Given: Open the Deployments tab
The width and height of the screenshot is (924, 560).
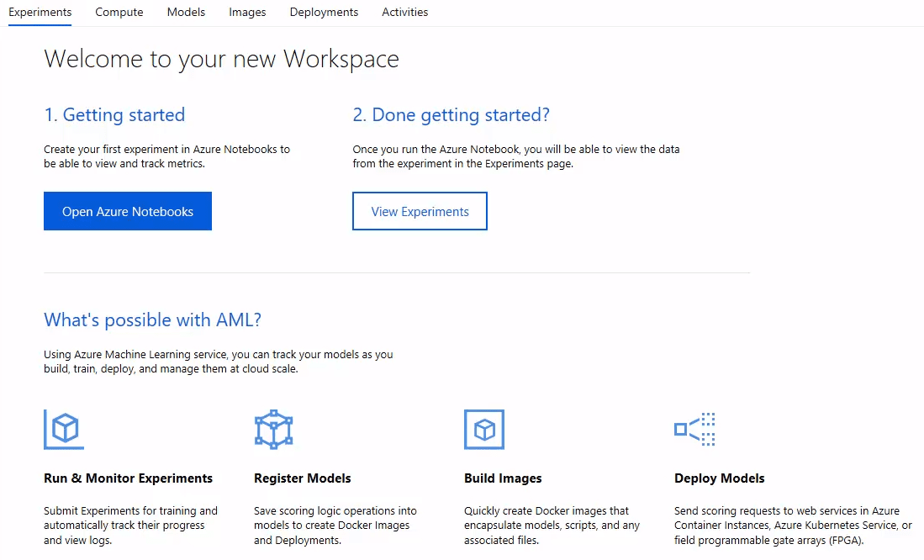Looking at the screenshot, I should (324, 13).
